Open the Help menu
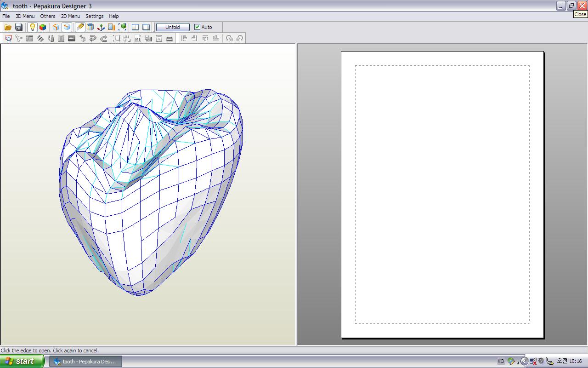Viewport: 588px width, 368px height. pos(114,16)
